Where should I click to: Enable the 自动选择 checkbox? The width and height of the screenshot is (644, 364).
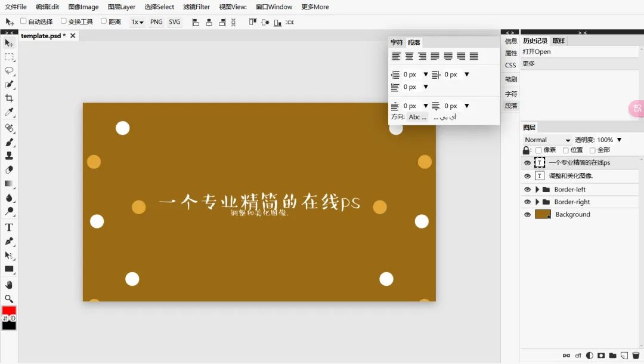23,21
